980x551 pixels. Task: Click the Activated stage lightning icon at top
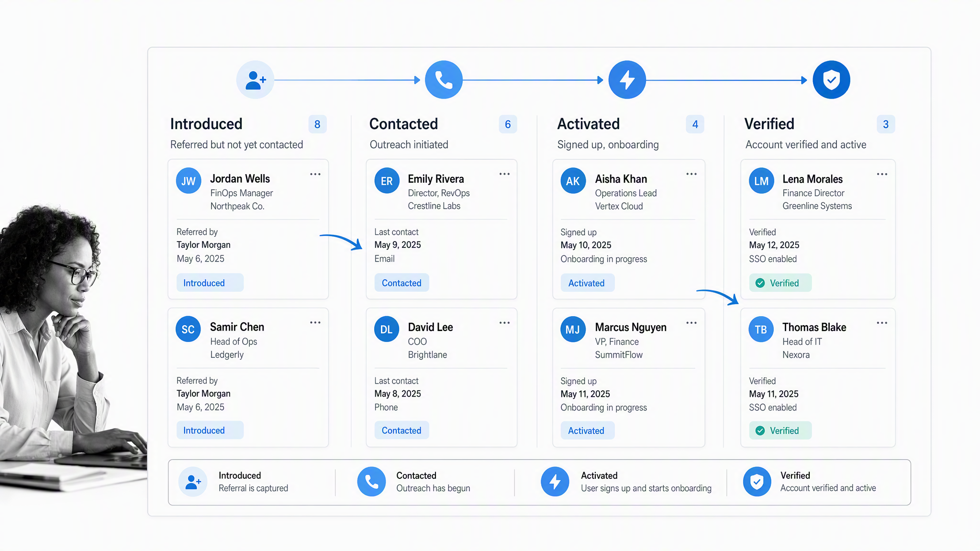click(627, 80)
